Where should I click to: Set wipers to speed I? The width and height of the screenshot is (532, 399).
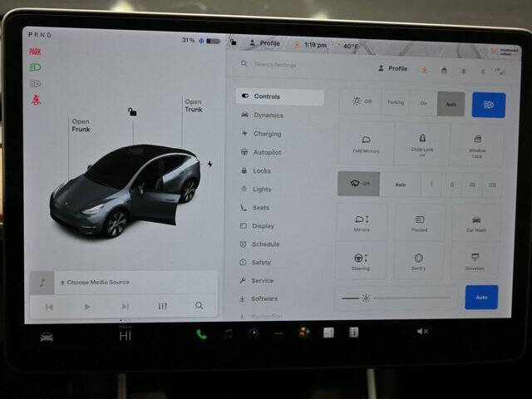431,185
